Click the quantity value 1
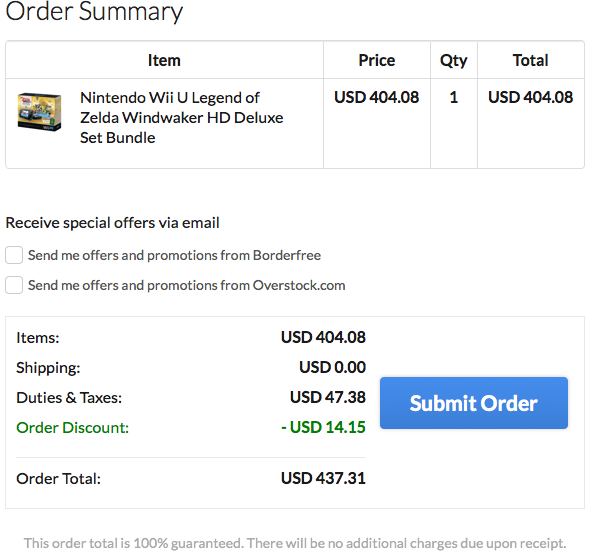Screen dimensions: 593x555 pyautogui.click(x=454, y=98)
